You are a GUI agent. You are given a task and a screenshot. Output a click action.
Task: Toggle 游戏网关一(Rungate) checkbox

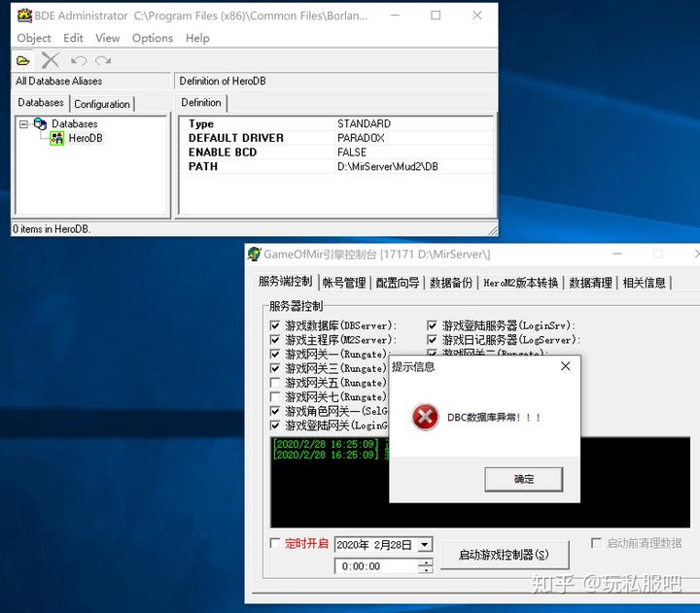[x=275, y=355]
